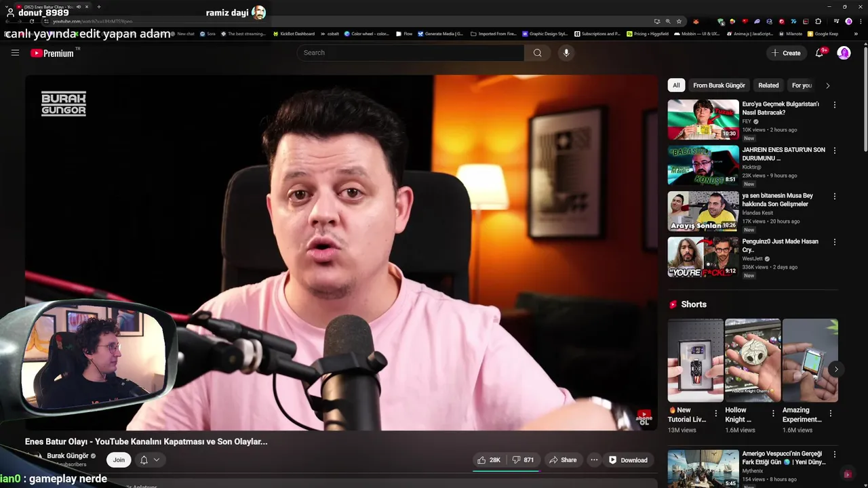Open the Generate Media bookmark

(441, 34)
